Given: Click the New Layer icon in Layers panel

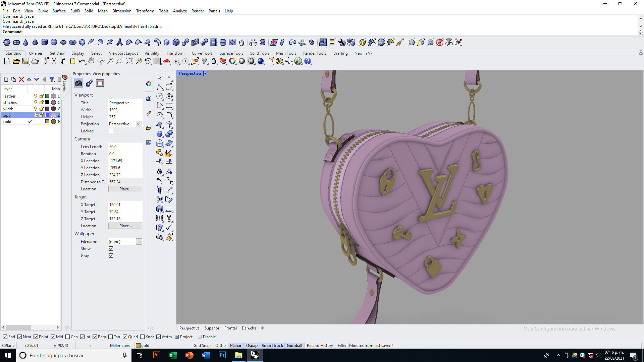Looking at the screenshot, I should coord(6,79).
